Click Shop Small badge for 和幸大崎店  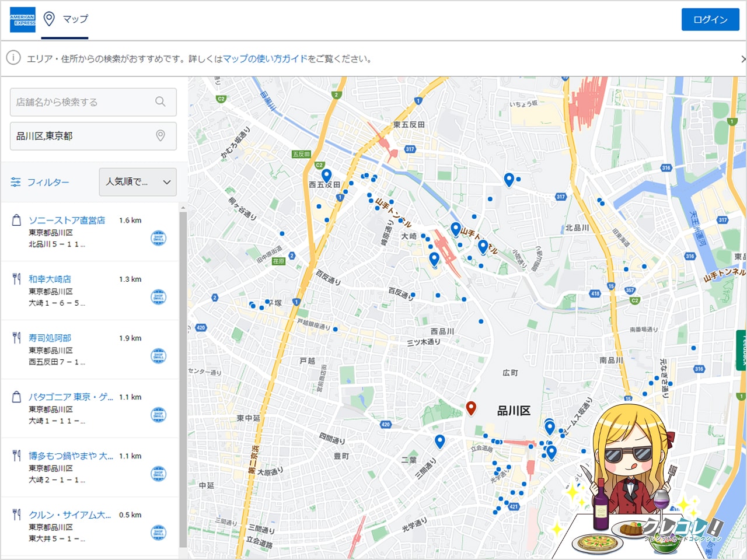(158, 297)
